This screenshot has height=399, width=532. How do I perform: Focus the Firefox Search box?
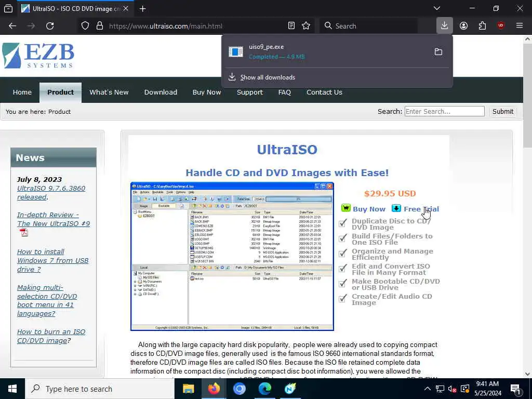pyautogui.click(x=368, y=26)
